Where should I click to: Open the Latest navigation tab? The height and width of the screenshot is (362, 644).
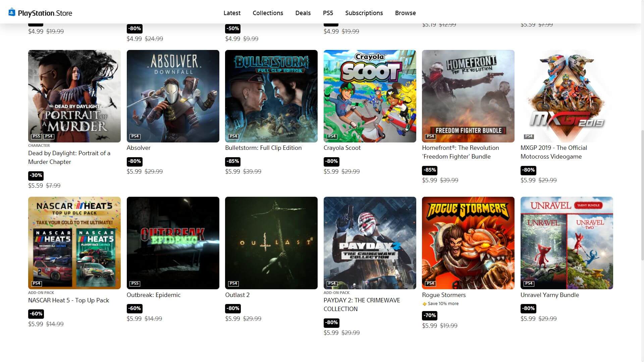232,13
